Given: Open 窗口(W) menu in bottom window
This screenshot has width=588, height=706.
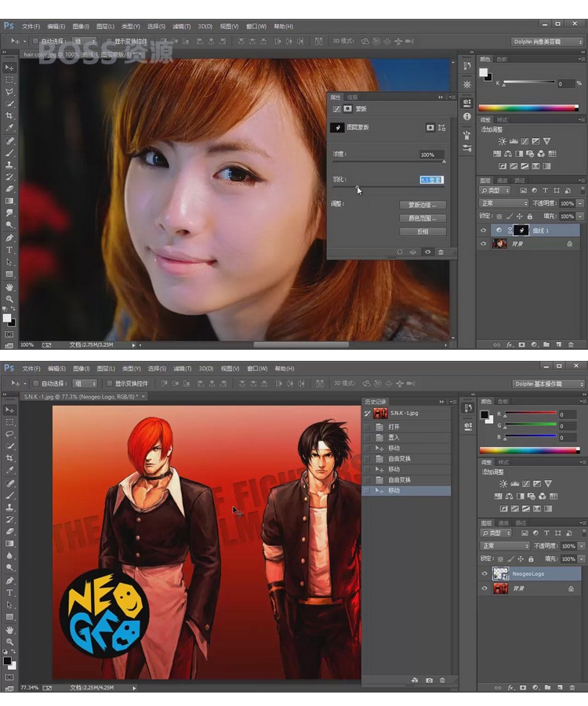Looking at the screenshot, I should coord(257,369).
